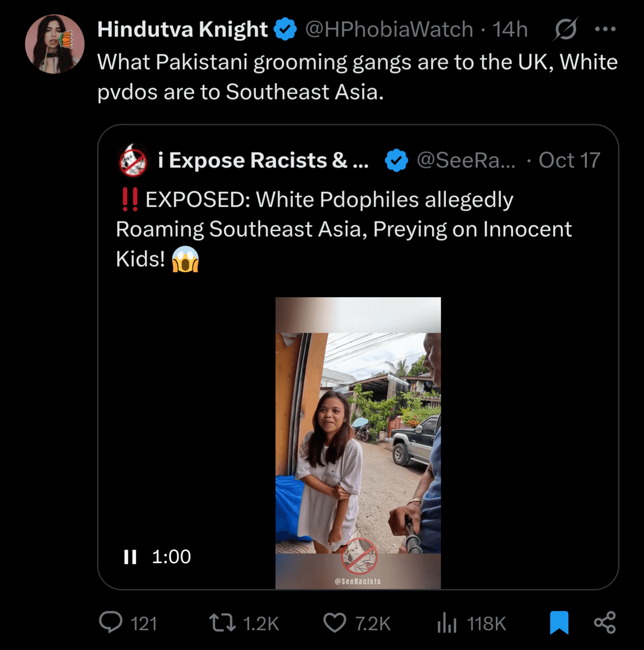Open quoted account's avatar icon

(x=133, y=160)
